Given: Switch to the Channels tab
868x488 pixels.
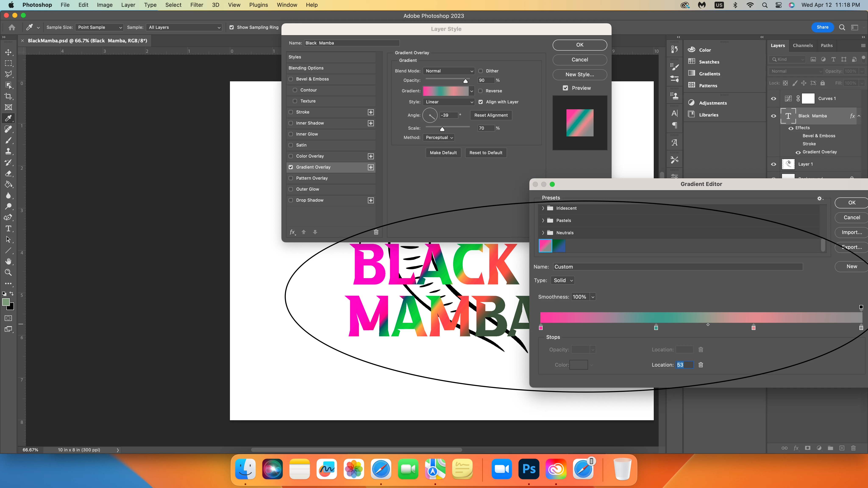Looking at the screenshot, I should 803,46.
